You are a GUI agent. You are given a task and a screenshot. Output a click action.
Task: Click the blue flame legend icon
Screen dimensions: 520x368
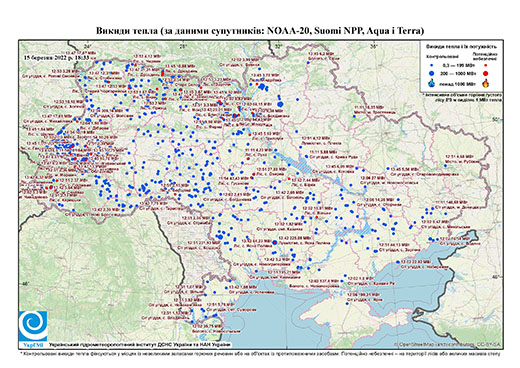[x=432, y=83]
